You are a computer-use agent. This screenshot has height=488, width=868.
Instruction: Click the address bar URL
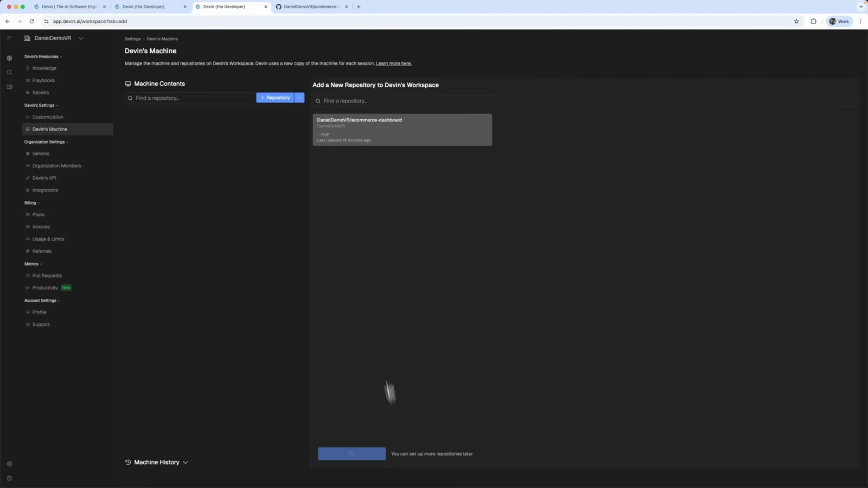pyautogui.click(x=90, y=21)
